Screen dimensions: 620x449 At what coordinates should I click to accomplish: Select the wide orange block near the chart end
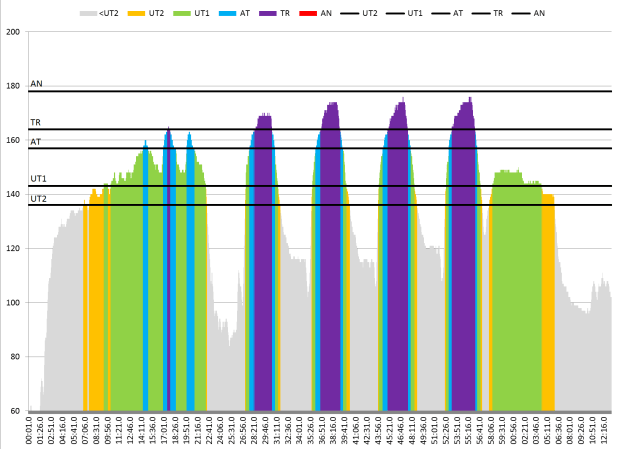pos(548,300)
